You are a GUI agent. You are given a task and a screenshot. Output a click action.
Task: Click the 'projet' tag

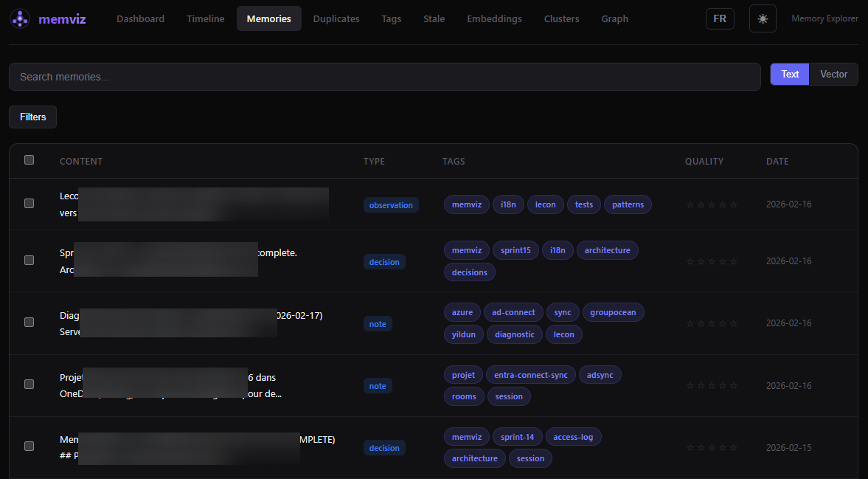tap(463, 375)
